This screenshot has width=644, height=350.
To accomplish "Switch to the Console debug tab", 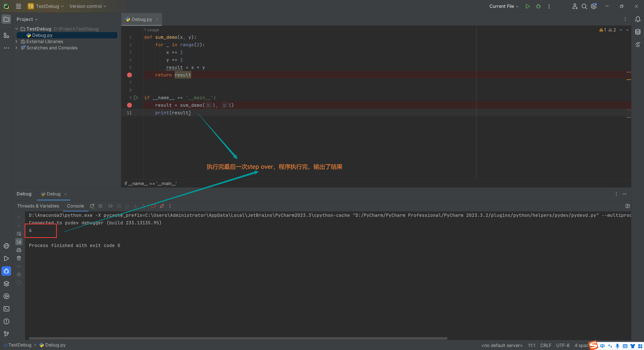I will coord(75,206).
